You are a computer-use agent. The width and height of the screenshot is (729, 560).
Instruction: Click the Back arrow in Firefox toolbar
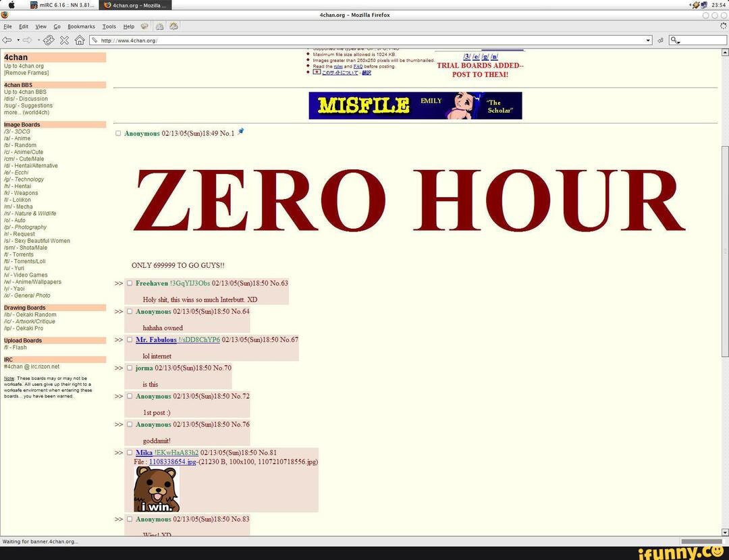(7, 40)
